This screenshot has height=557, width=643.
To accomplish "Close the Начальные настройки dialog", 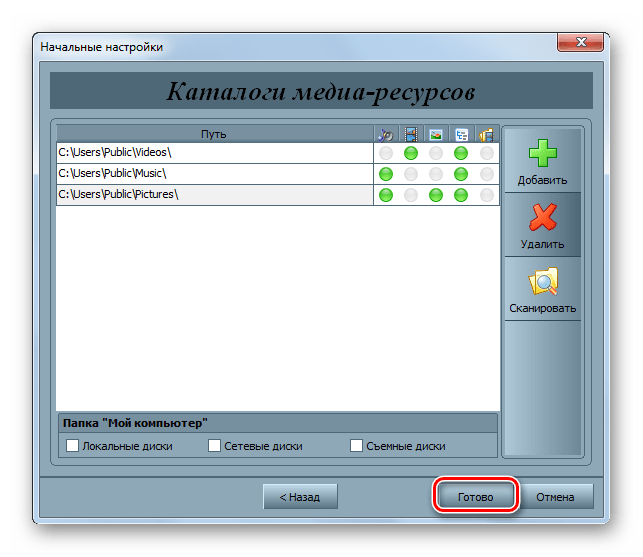I will [580, 42].
